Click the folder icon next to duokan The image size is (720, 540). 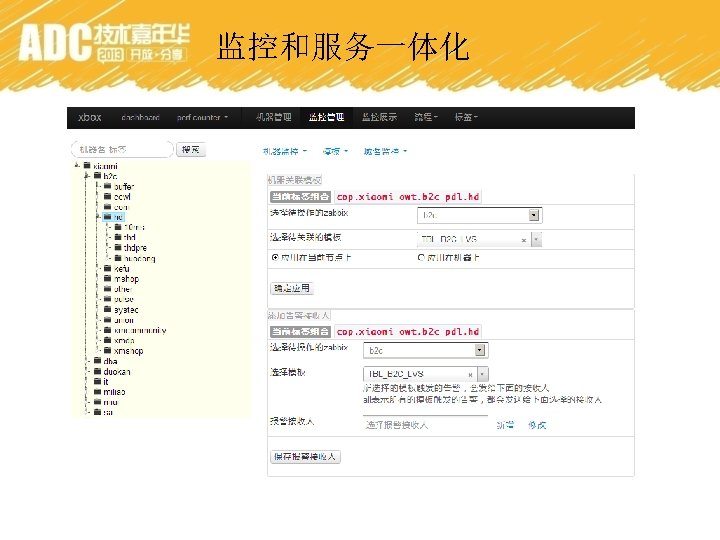pos(97,371)
